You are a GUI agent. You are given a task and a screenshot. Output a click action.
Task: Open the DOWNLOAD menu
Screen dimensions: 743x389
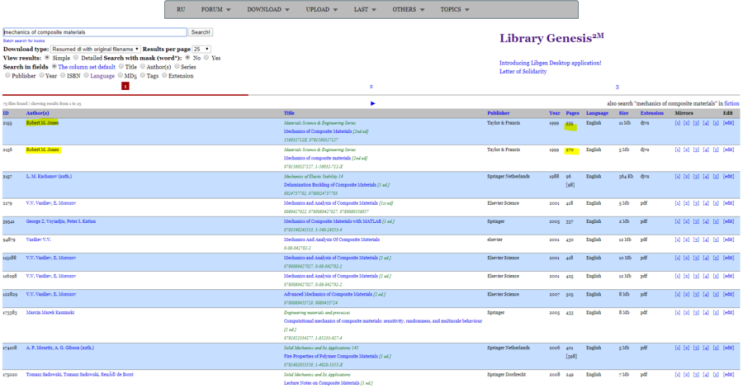[268, 9]
